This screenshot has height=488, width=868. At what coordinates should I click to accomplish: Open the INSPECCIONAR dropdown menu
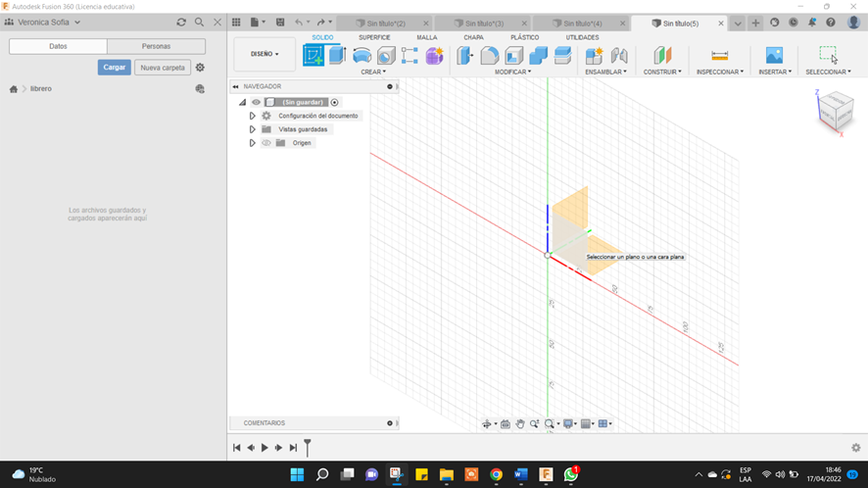[x=720, y=72]
